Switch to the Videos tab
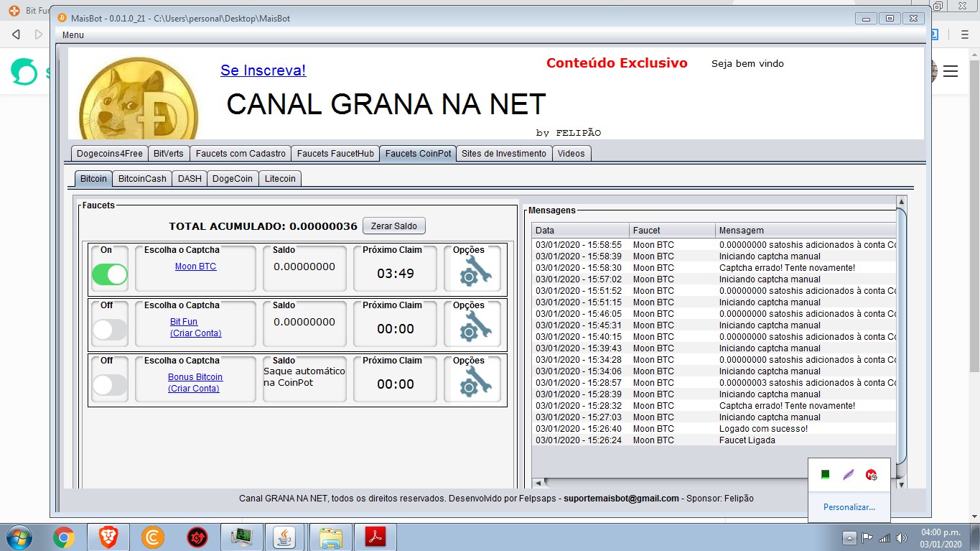Screen dimensions: 980x551 (x=571, y=153)
